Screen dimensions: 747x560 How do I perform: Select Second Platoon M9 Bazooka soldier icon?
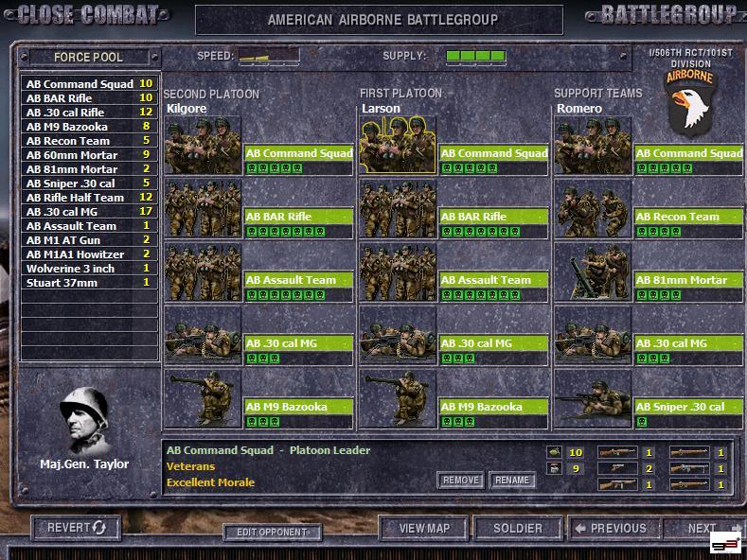pyautogui.click(x=203, y=398)
